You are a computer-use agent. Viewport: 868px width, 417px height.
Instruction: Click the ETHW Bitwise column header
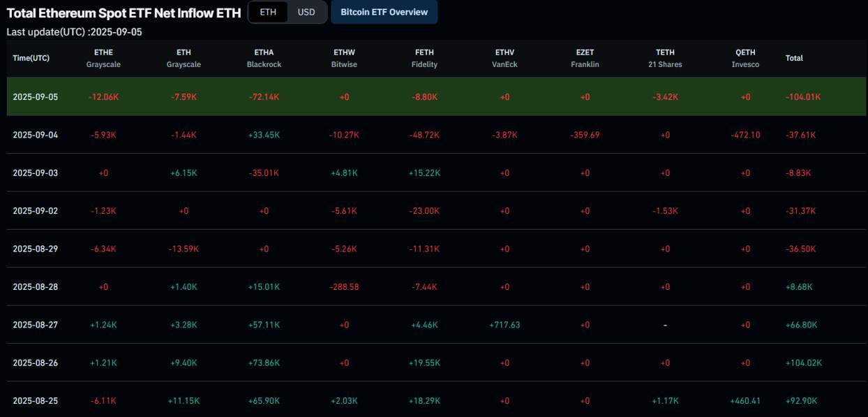344,58
